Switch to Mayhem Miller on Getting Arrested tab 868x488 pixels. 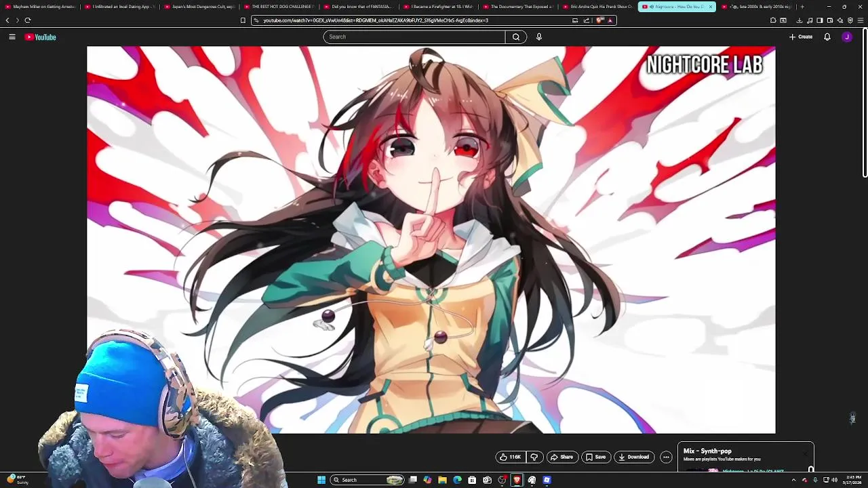[40, 7]
